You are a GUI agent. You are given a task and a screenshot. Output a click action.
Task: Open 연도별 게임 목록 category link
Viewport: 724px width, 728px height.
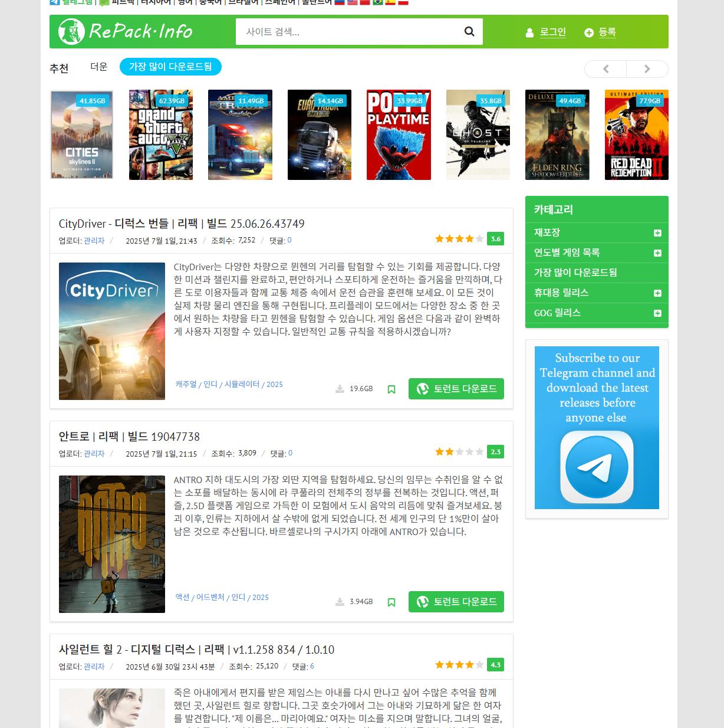[x=567, y=252]
